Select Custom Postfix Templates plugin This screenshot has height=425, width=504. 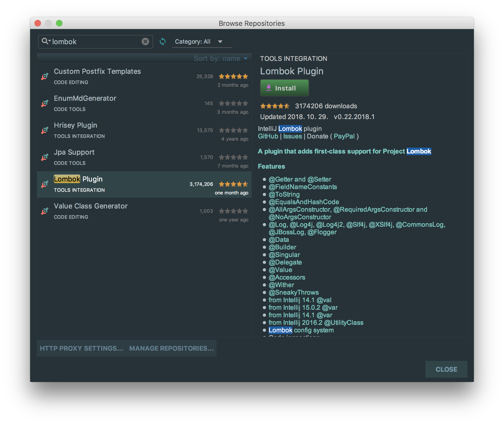144,77
